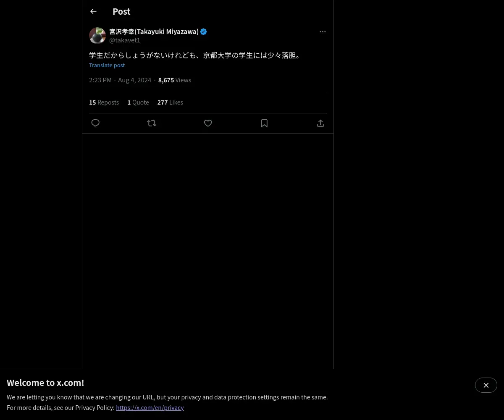Open the three-dots More menu
The image size is (504, 420).
click(x=323, y=31)
